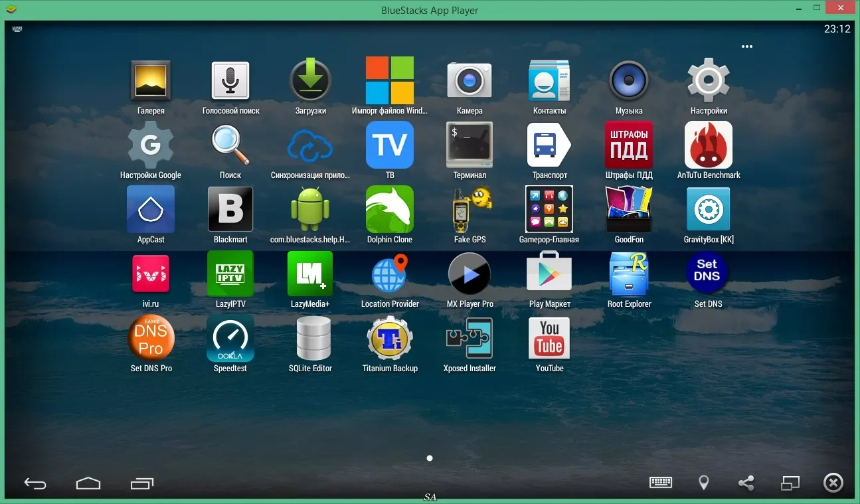860x504 pixels.
Task: Launch the Поиск search app
Action: 230,145
